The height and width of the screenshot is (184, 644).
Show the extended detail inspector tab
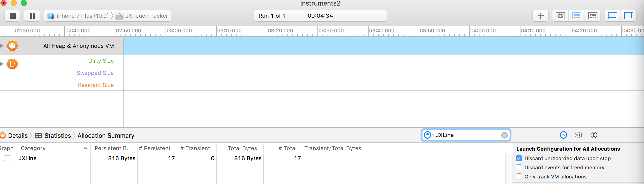click(x=594, y=135)
